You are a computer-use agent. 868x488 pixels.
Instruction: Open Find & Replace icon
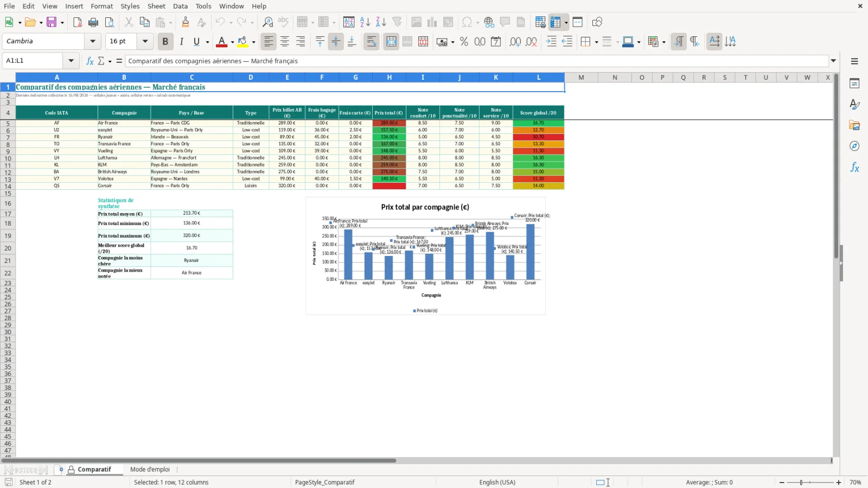coord(267,22)
